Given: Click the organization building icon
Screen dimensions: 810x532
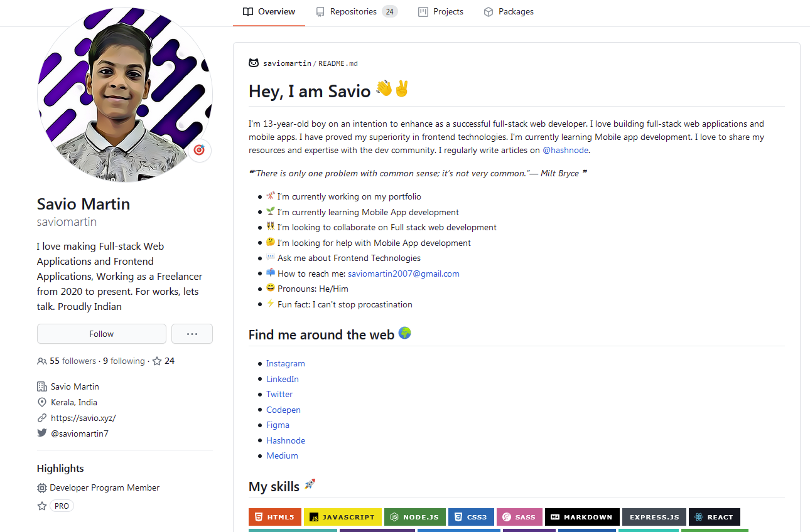Looking at the screenshot, I should click(x=42, y=386).
